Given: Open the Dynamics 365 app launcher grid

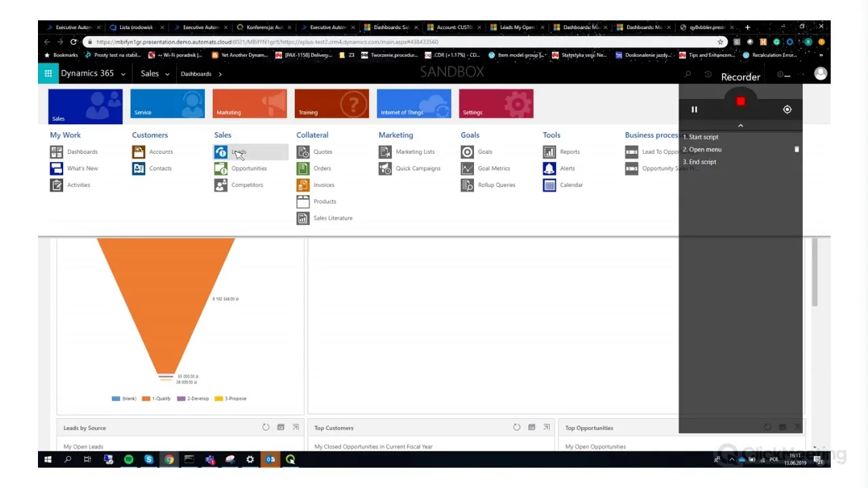Looking at the screenshot, I should (48, 74).
